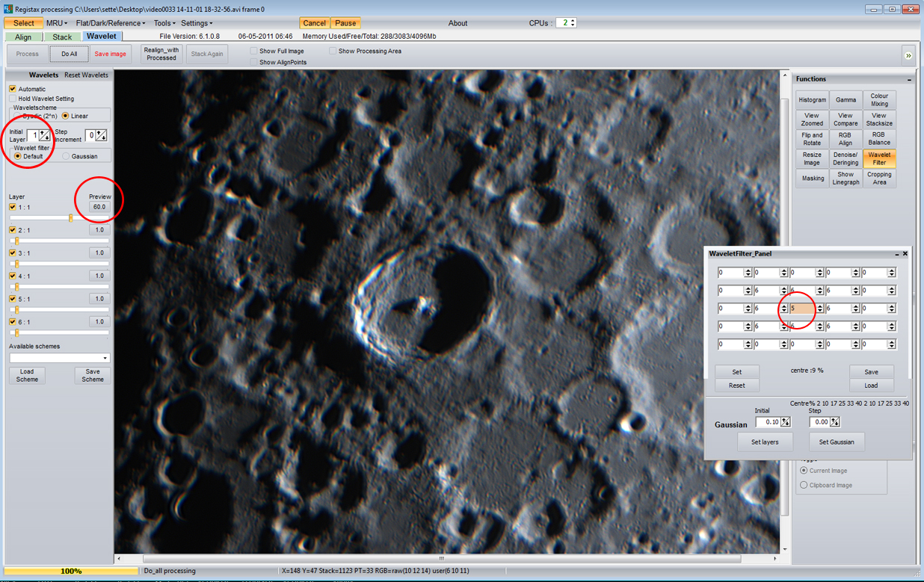This screenshot has width=924, height=582.
Task: Click the layer 1 preview value 60.0
Action: pos(99,207)
